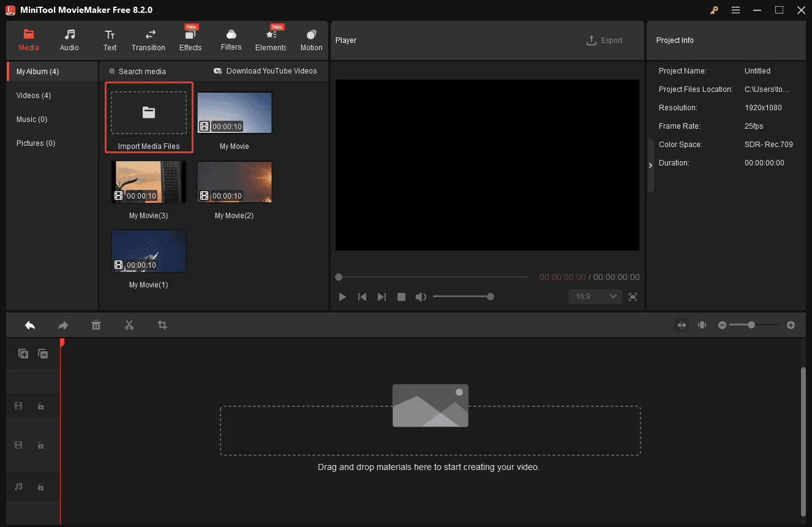
Task: Remove a track with minus icon
Action: (43, 354)
